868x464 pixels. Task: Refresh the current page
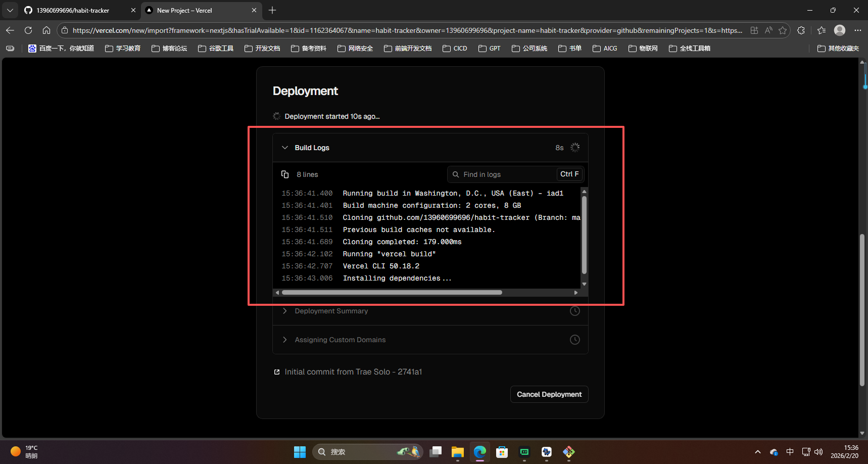point(28,30)
